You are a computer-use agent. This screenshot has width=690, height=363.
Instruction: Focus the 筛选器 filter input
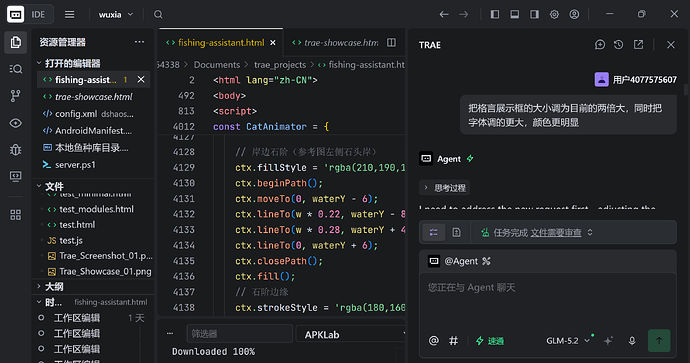240,334
